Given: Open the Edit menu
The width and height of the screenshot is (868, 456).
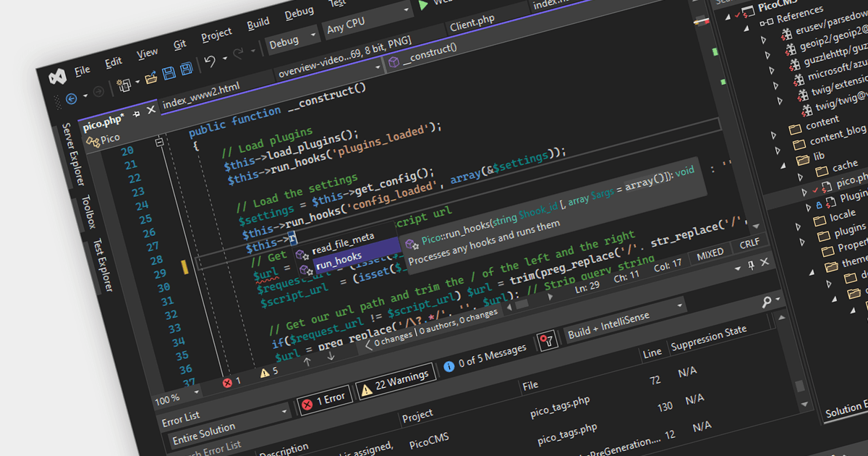Looking at the screenshot, I should click(114, 61).
